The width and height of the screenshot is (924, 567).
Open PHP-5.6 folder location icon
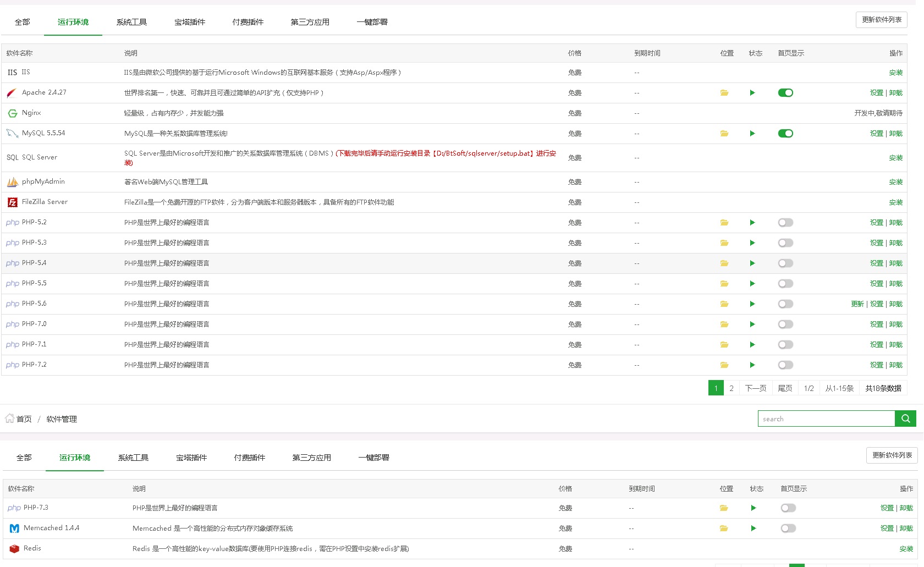click(x=724, y=304)
